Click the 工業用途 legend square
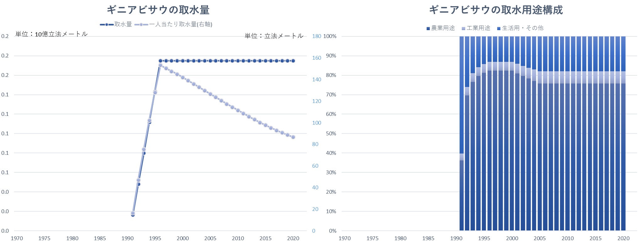The height and width of the screenshot is (243, 644). pos(463,29)
